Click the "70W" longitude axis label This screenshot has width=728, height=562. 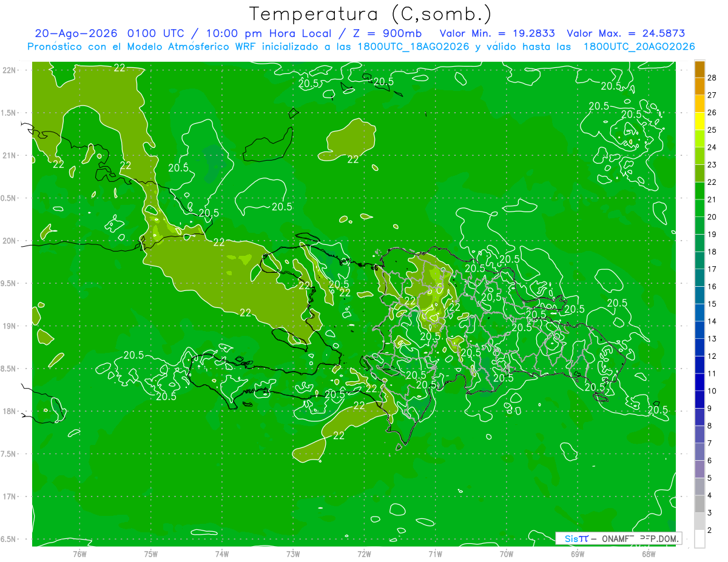[507, 554]
